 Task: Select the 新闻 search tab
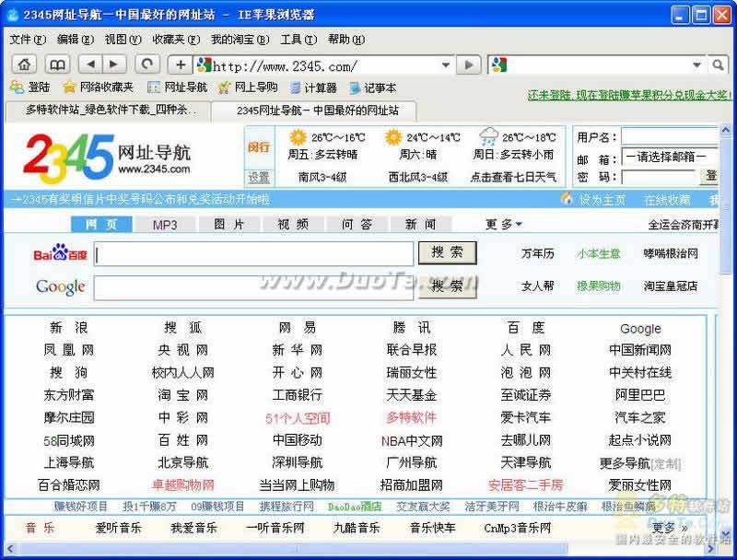tap(421, 225)
